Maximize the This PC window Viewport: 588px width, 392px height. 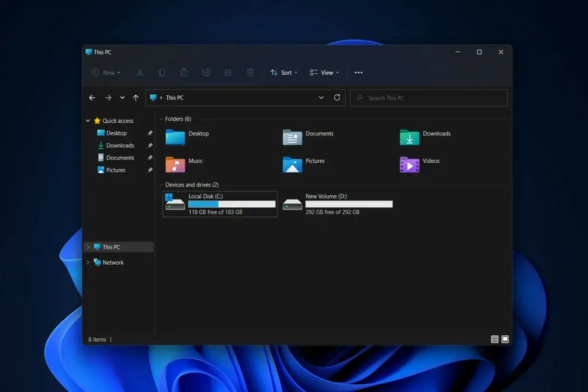(x=479, y=52)
